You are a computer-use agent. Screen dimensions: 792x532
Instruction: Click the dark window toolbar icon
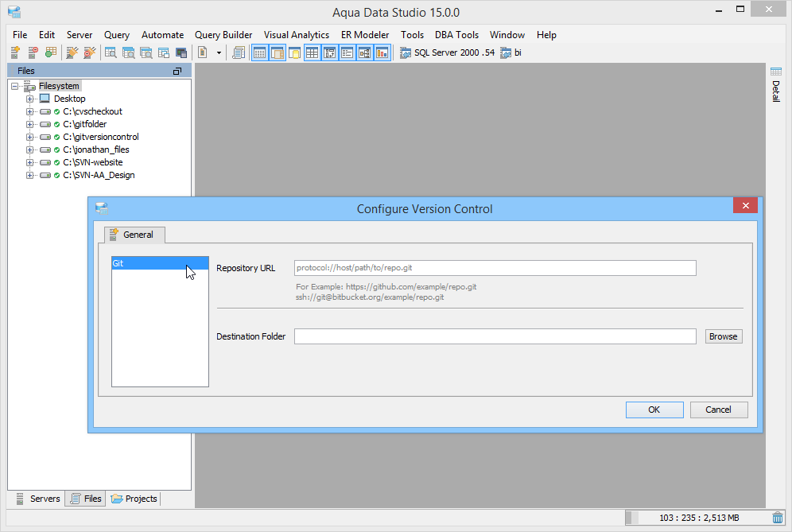(181, 52)
